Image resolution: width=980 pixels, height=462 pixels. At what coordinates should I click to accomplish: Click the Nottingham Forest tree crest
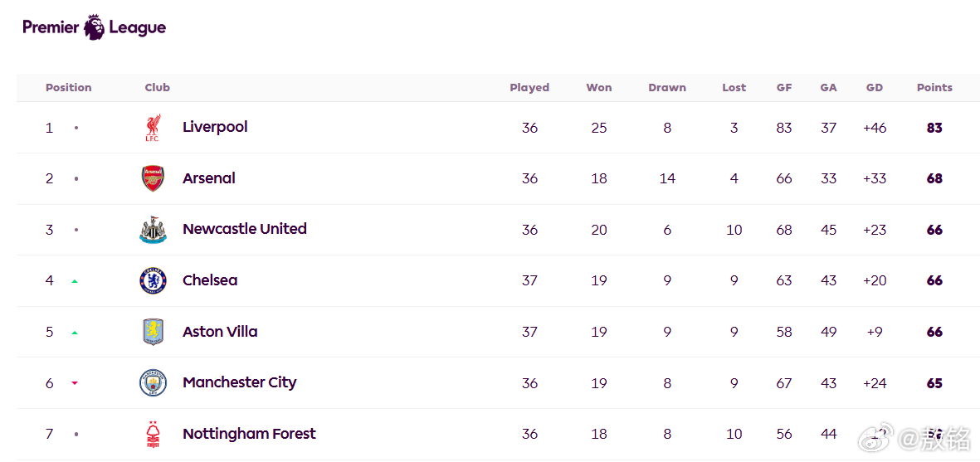click(153, 435)
